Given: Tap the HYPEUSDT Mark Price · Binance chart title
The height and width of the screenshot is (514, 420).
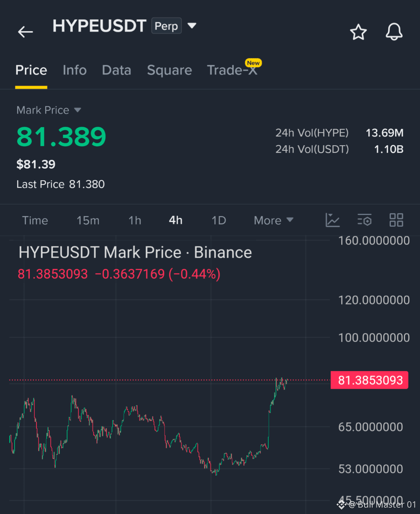Looking at the screenshot, I should pyautogui.click(x=135, y=253).
